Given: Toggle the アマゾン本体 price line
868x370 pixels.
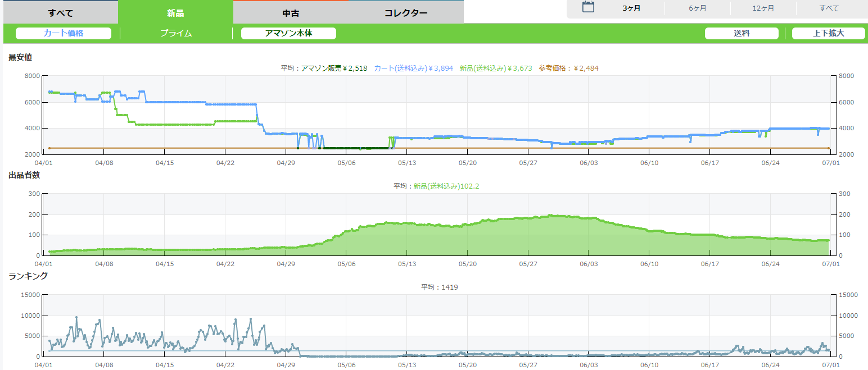Looking at the screenshot, I should [288, 33].
